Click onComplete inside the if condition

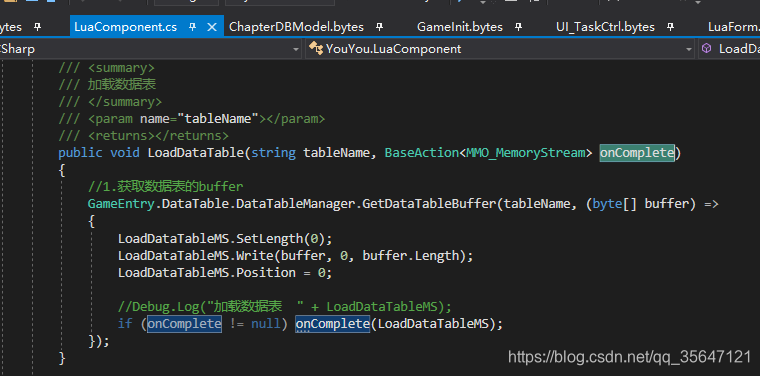(184, 323)
